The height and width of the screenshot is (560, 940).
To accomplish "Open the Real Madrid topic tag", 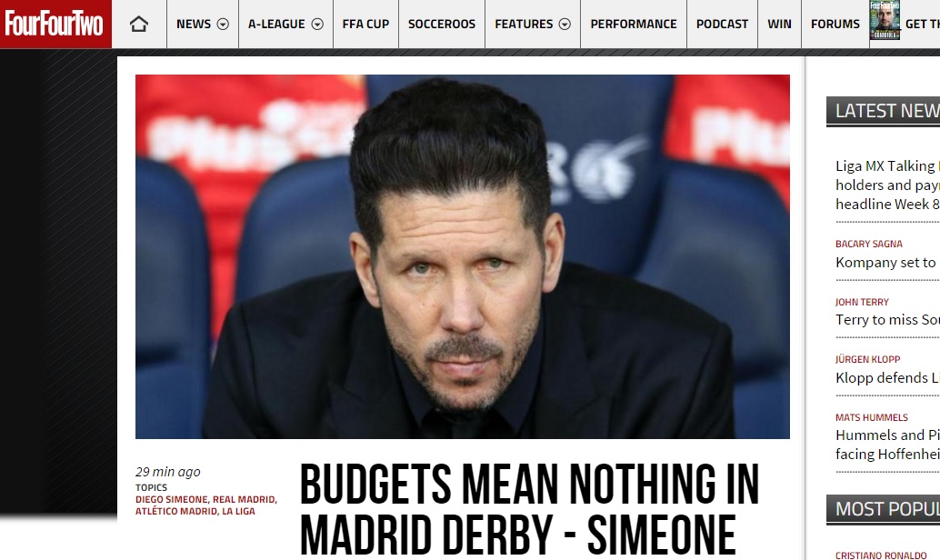I will click(x=244, y=499).
